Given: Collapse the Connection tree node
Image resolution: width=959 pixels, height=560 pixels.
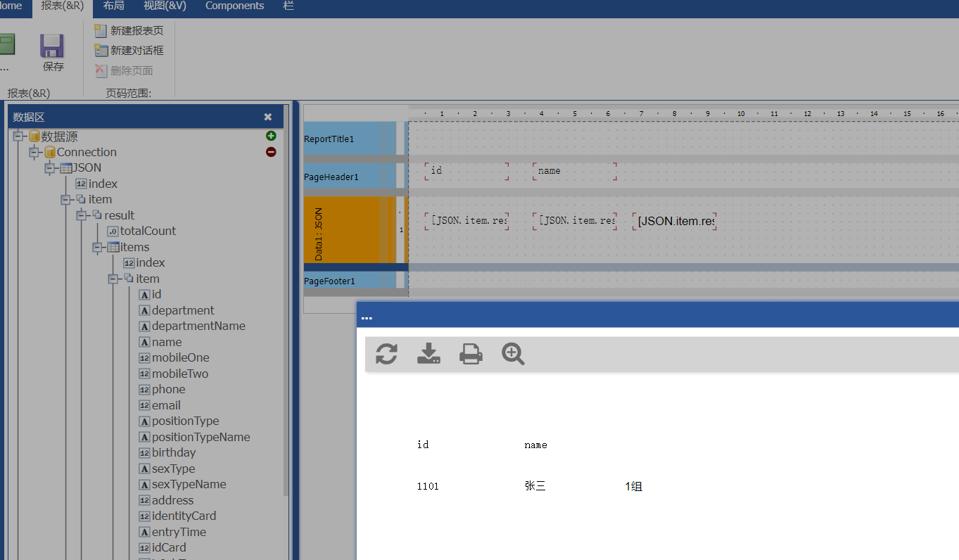Looking at the screenshot, I should [34, 152].
